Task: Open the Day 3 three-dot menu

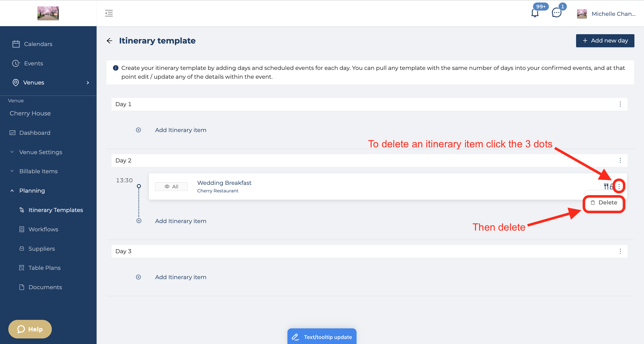Action: click(620, 251)
